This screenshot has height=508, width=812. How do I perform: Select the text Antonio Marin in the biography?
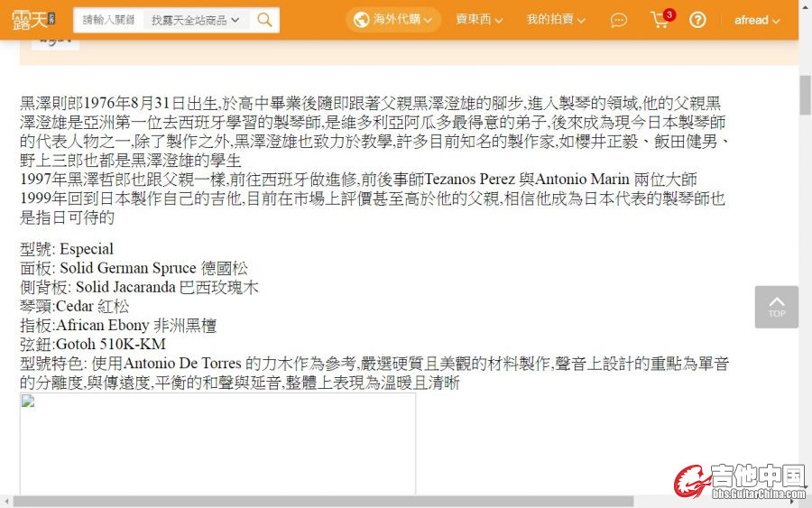click(x=583, y=180)
